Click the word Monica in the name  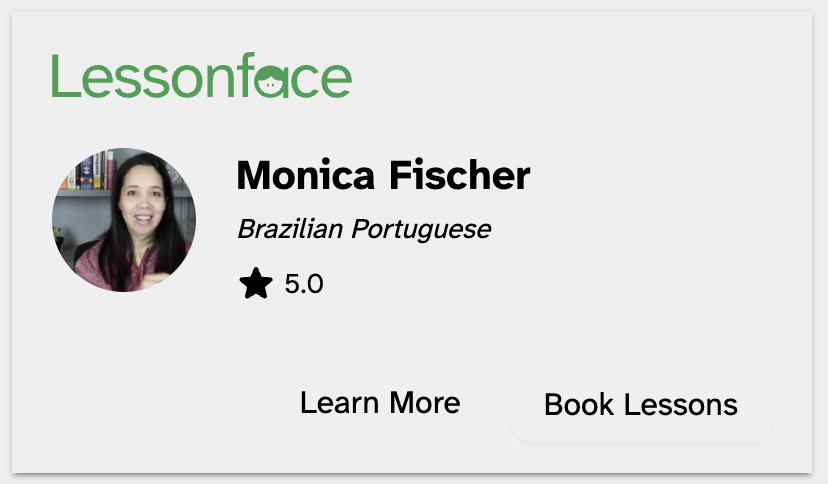coord(303,176)
